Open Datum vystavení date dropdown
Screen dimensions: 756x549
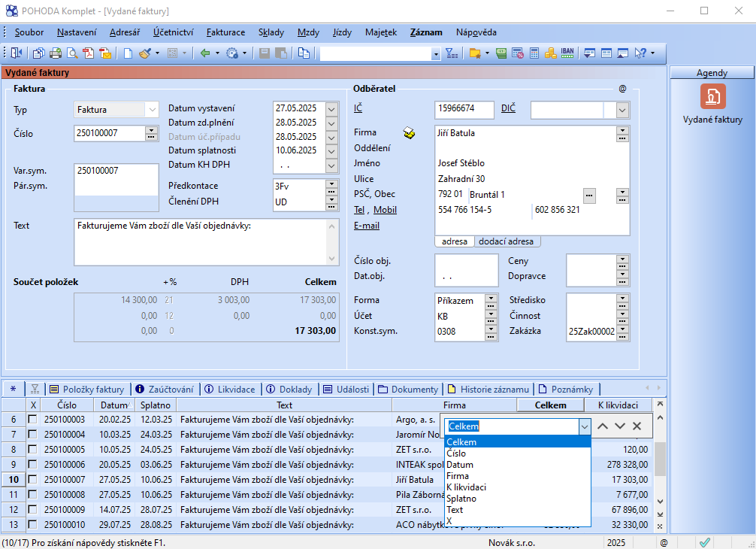click(x=331, y=109)
